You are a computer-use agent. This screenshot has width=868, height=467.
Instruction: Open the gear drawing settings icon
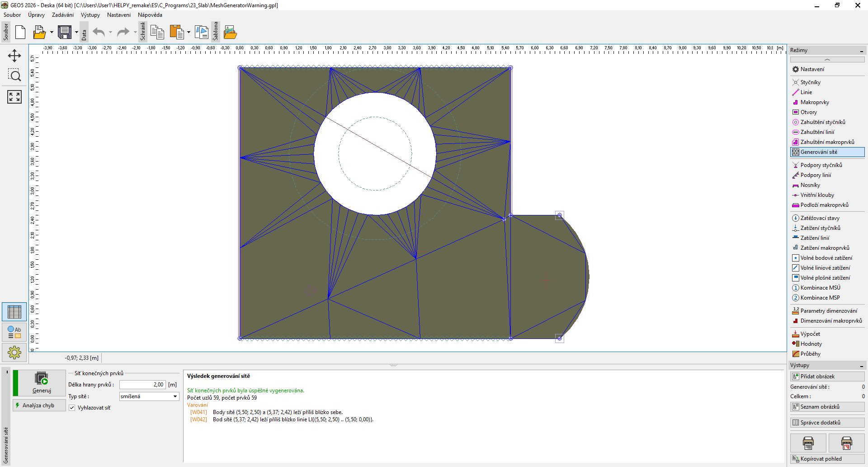point(14,352)
